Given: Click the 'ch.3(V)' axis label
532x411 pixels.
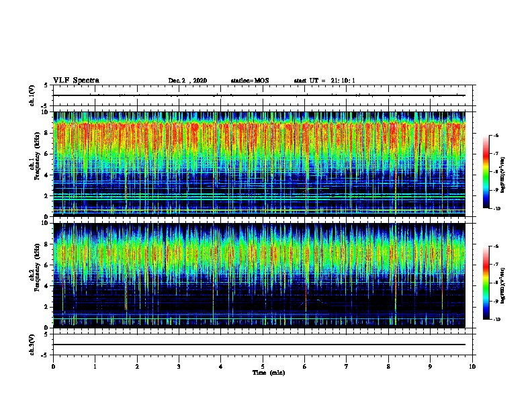Looking at the screenshot, I should pyautogui.click(x=32, y=345).
